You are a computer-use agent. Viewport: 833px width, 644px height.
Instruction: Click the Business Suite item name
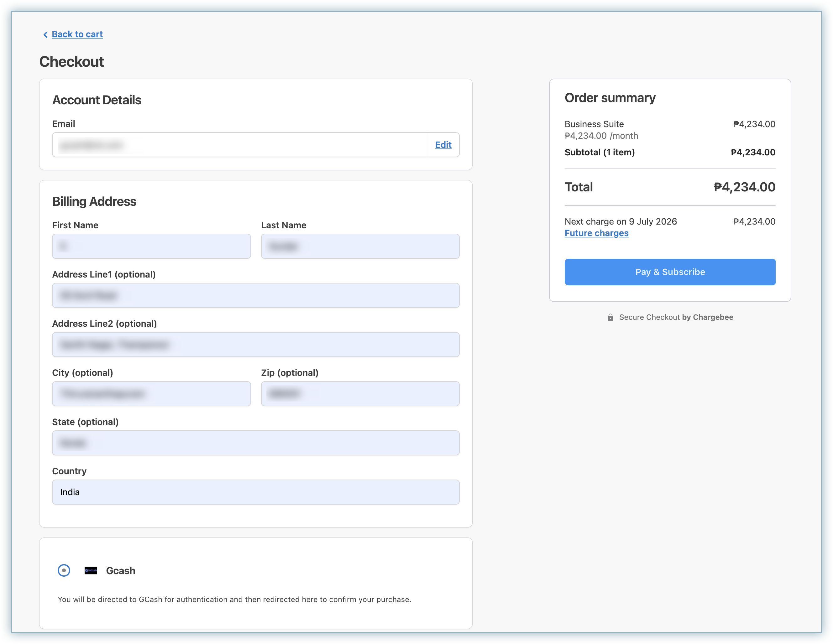pos(594,124)
